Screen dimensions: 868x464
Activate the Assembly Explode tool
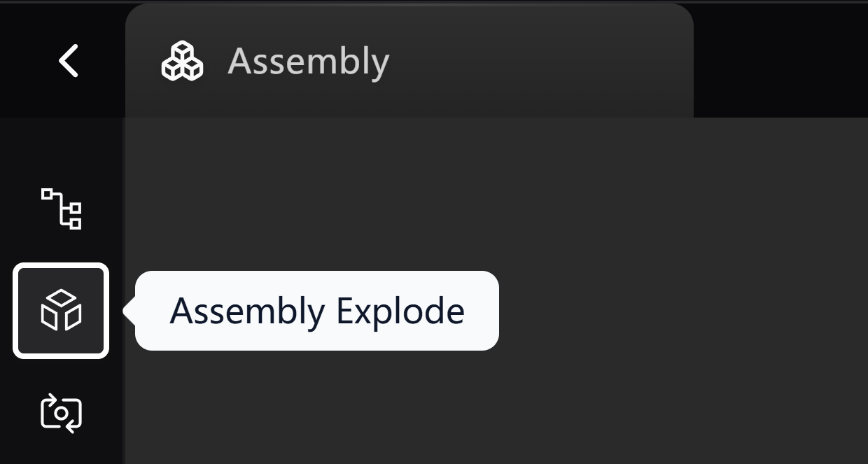(62, 310)
